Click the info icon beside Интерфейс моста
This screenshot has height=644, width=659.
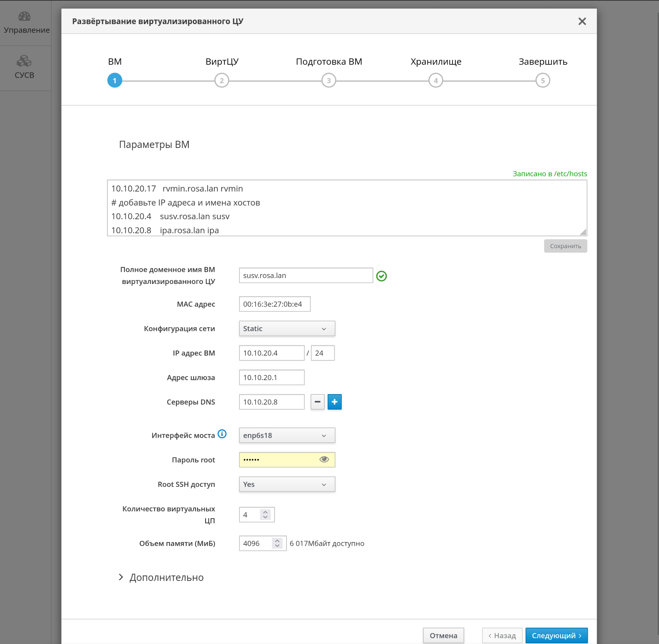222,434
